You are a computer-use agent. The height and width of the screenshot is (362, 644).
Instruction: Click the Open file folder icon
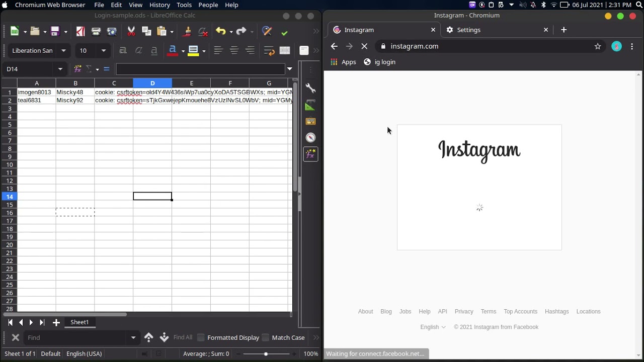pos(35,32)
